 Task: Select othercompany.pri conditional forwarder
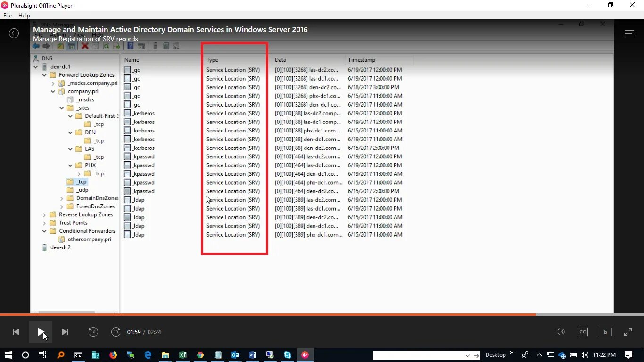point(90,239)
